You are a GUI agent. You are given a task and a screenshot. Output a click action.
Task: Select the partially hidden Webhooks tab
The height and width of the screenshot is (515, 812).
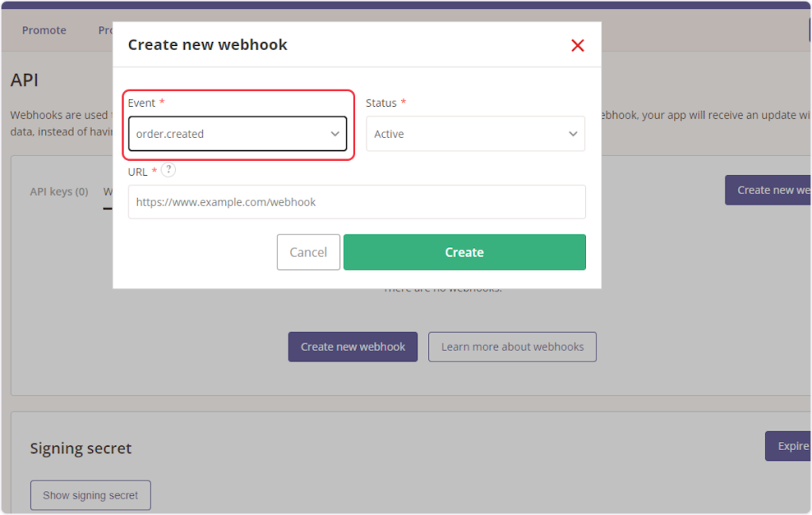(108, 192)
